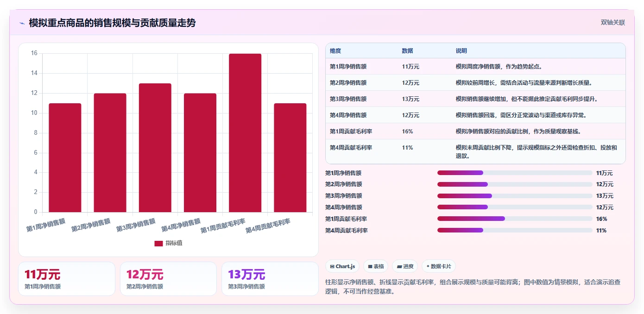The width and height of the screenshot is (644, 314).
Task: Click the 第1周净销售额 bar in the bar chart
Action: coord(65,158)
